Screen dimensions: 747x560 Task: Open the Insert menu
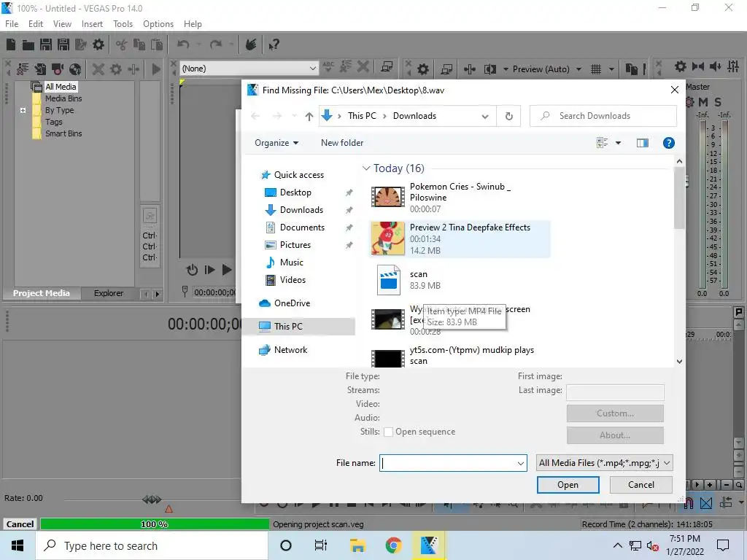point(92,24)
